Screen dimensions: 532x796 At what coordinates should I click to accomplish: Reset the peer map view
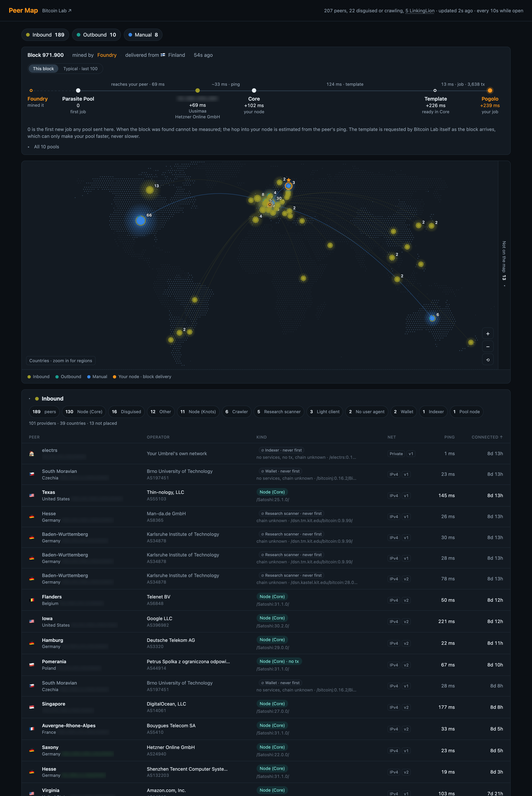pyautogui.click(x=487, y=359)
